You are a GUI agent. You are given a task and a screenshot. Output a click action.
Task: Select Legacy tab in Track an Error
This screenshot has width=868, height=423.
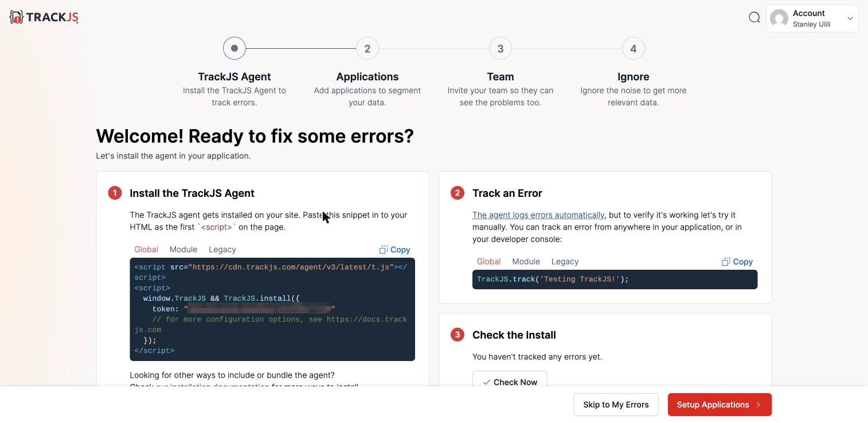pyautogui.click(x=565, y=261)
